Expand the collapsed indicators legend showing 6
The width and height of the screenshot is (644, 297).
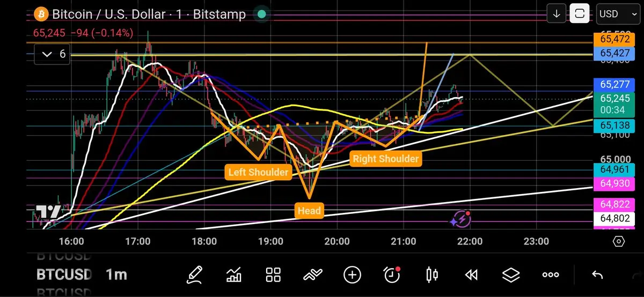click(x=52, y=54)
